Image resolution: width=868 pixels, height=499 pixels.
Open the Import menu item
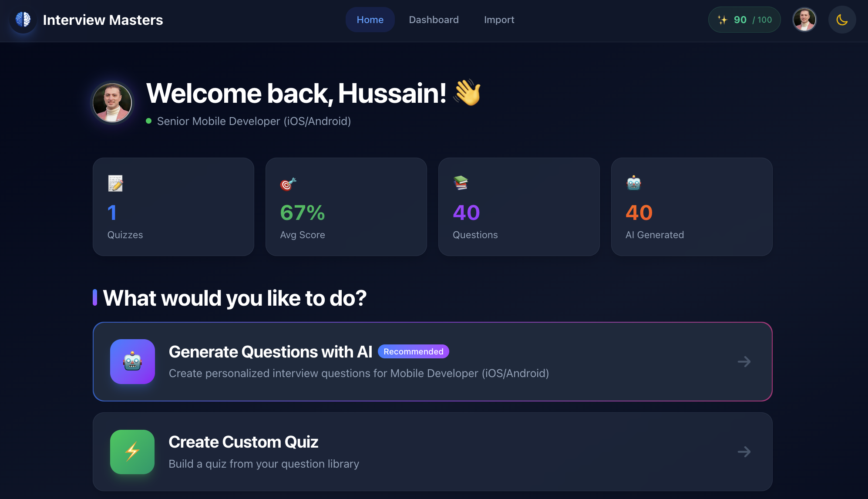(499, 20)
